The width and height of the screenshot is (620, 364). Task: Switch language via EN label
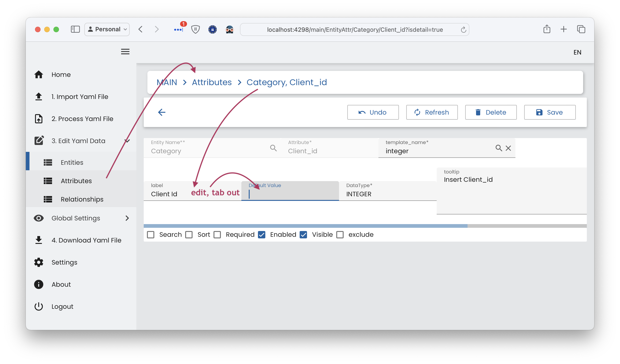tap(577, 52)
